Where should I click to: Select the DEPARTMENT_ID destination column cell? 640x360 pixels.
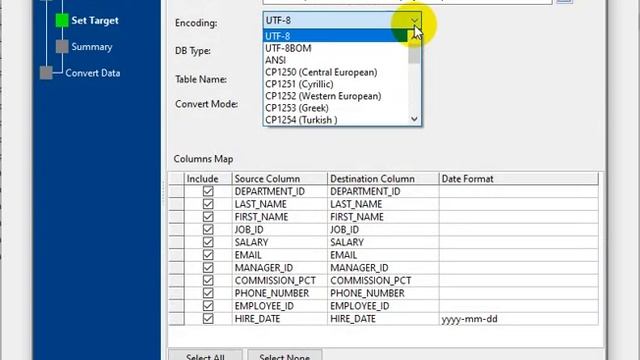coord(383,191)
